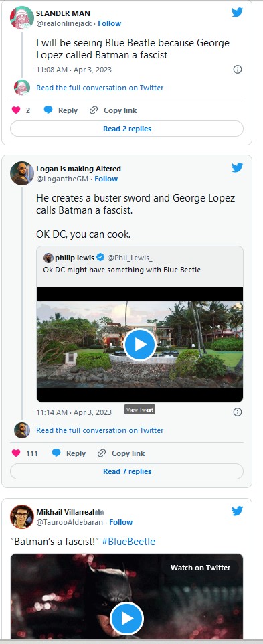This screenshot has width=263, height=644.
Task: Like the tweet with 2 hearts
Action: point(16,110)
